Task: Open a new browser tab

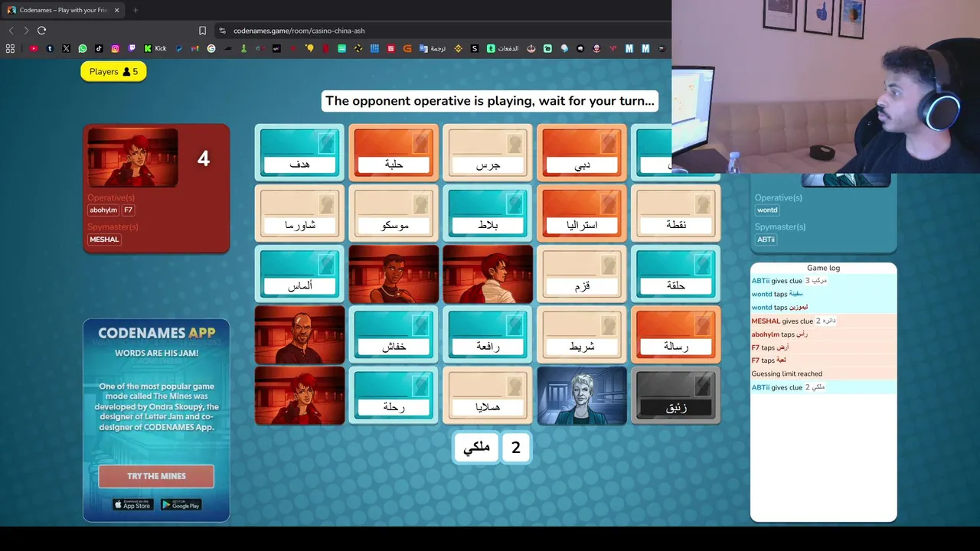Action: point(136,10)
